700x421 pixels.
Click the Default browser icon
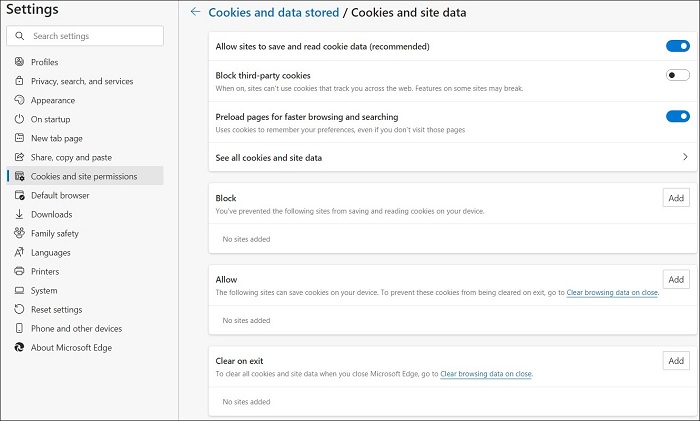pyautogui.click(x=19, y=195)
